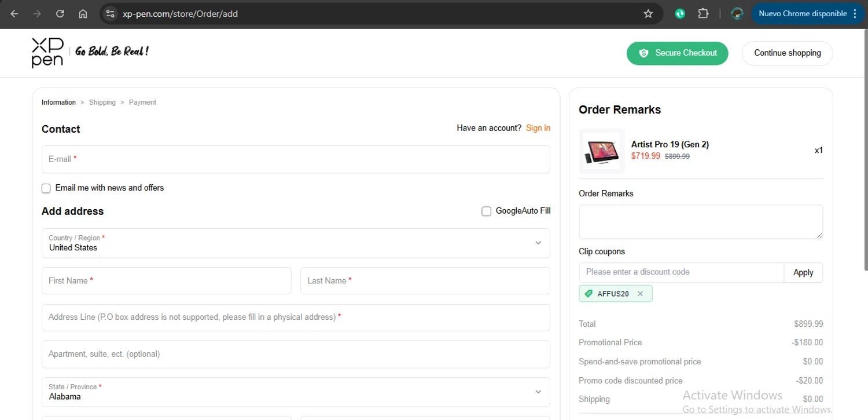
Task: Select the Information breadcrumb step
Action: (58, 103)
